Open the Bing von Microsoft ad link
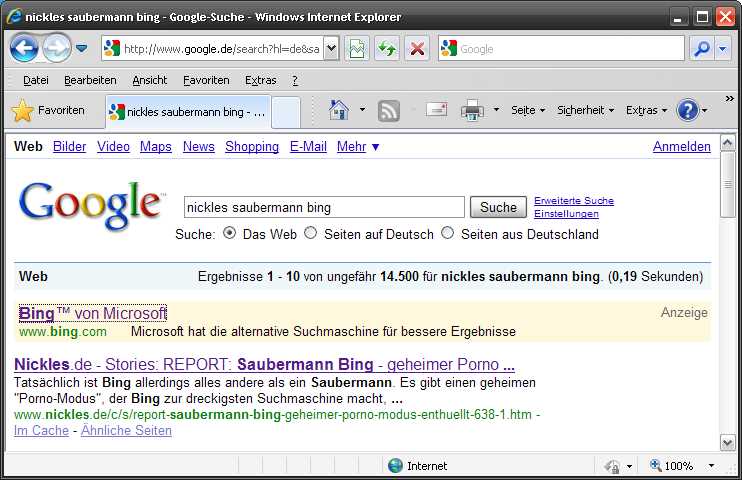742x480 pixels. tap(93, 313)
